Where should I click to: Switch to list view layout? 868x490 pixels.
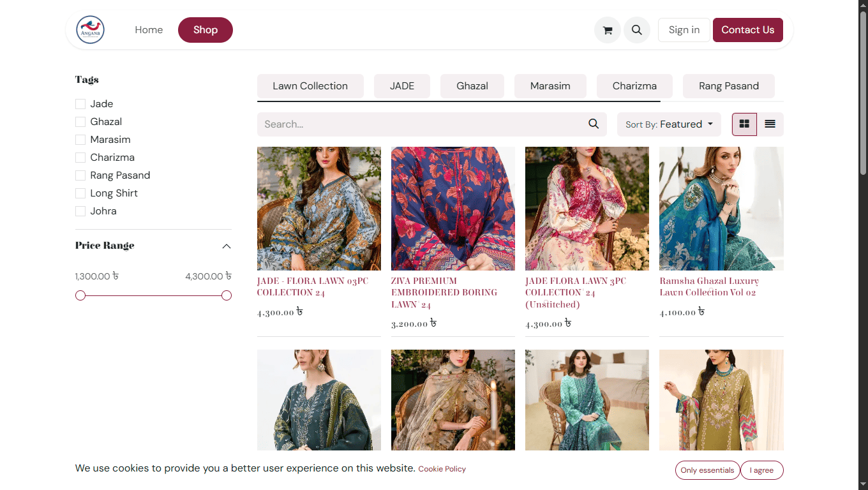click(770, 124)
